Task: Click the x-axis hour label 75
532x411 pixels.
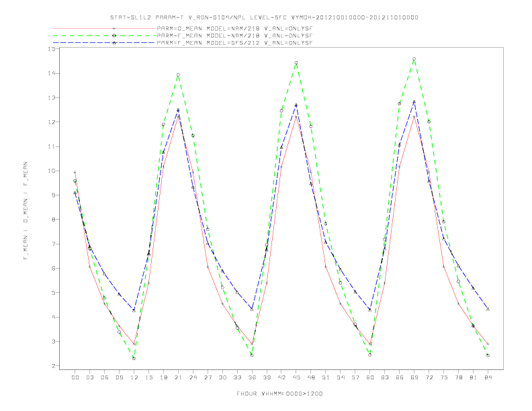Action: [444, 377]
